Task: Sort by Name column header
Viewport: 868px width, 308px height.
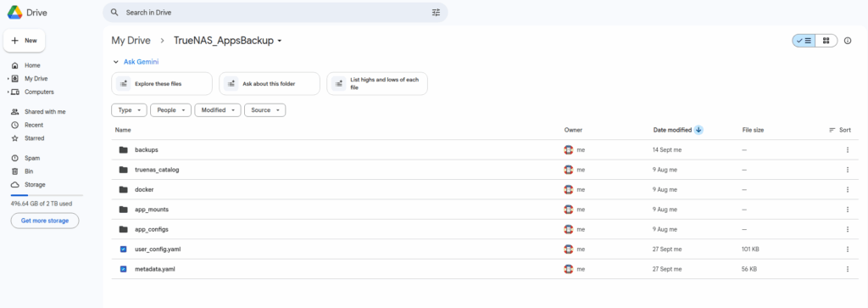Action: [123, 130]
